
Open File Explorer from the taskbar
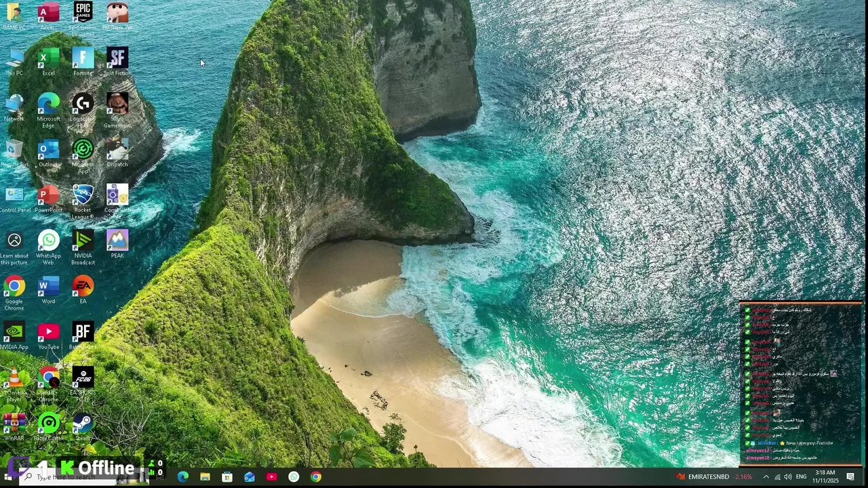[x=205, y=477]
